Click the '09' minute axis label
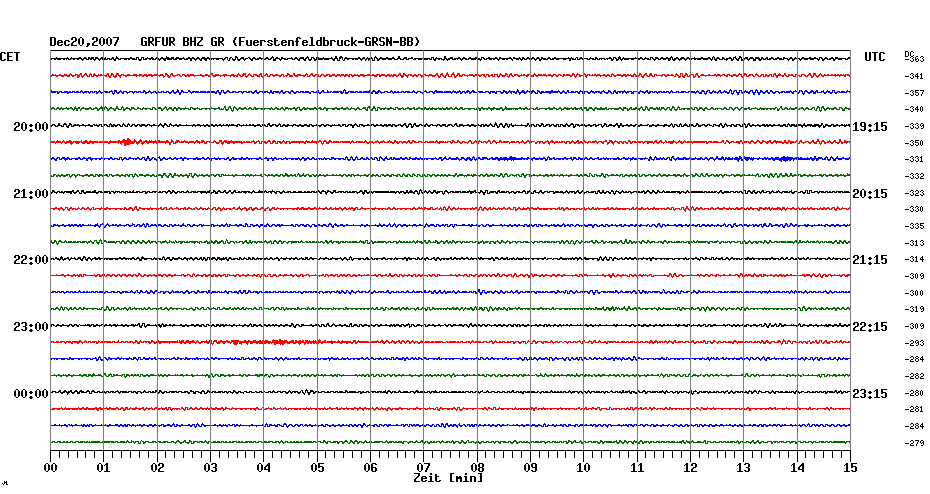The height and width of the screenshot is (494, 930). click(530, 468)
